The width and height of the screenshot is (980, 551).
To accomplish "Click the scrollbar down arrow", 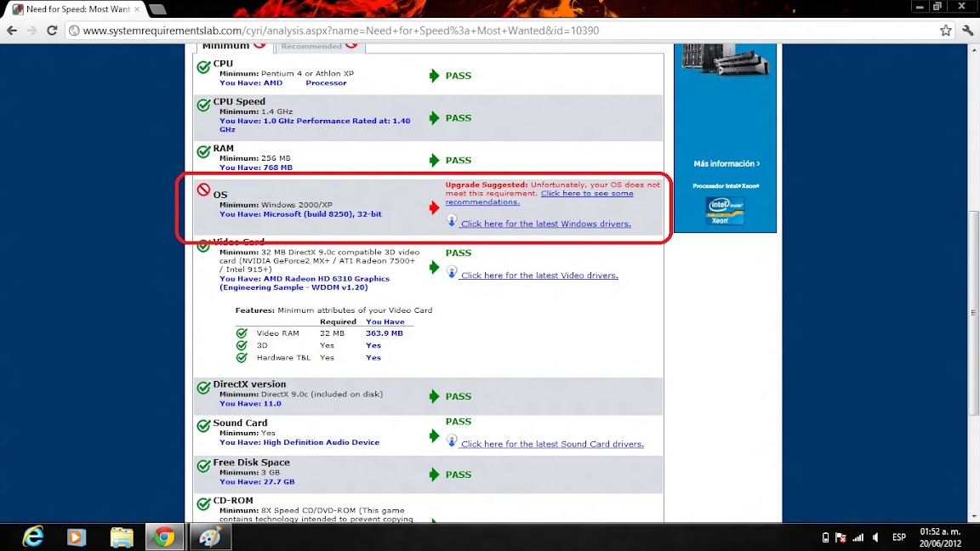I will point(974,517).
